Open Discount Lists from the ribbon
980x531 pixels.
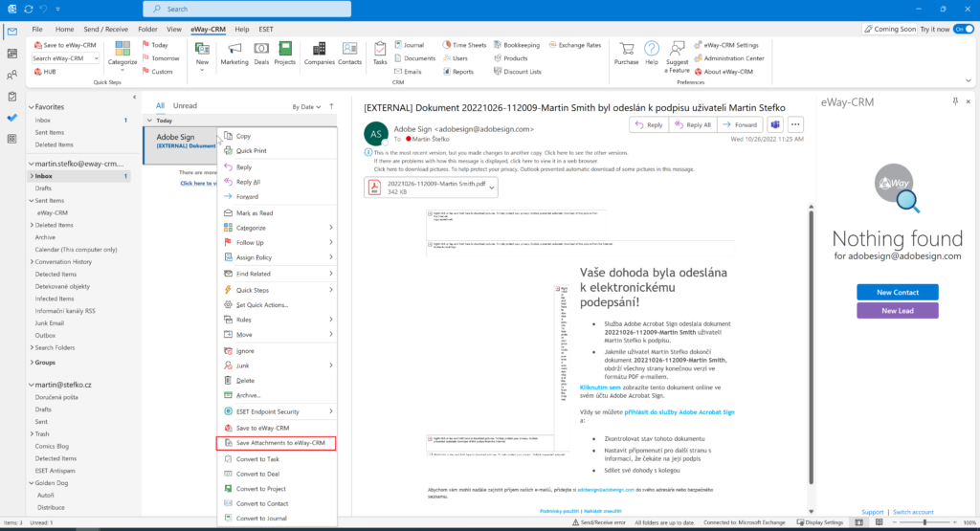(x=518, y=72)
